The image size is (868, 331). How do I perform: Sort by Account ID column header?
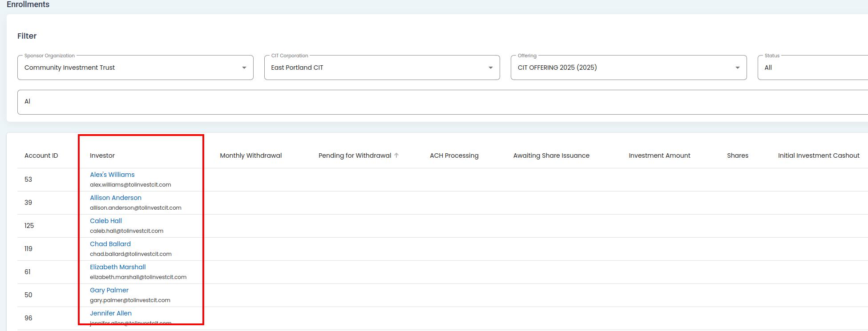coord(41,156)
